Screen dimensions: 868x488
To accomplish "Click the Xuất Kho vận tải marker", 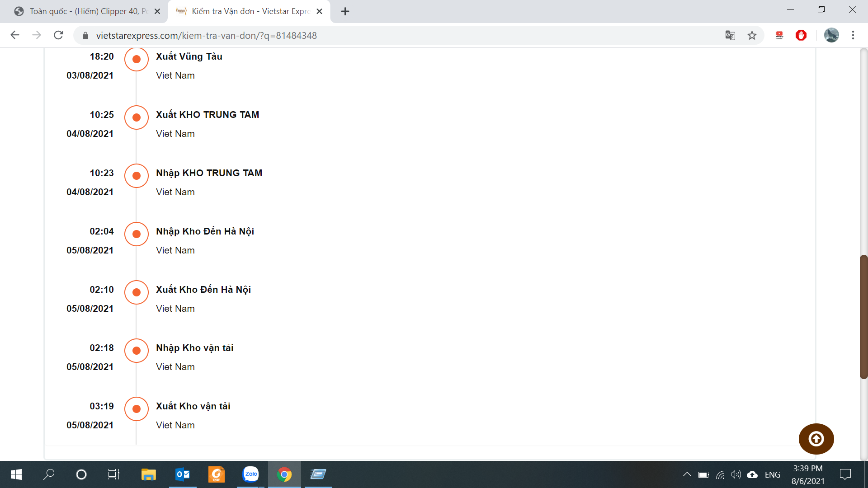I will (x=136, y=409).
